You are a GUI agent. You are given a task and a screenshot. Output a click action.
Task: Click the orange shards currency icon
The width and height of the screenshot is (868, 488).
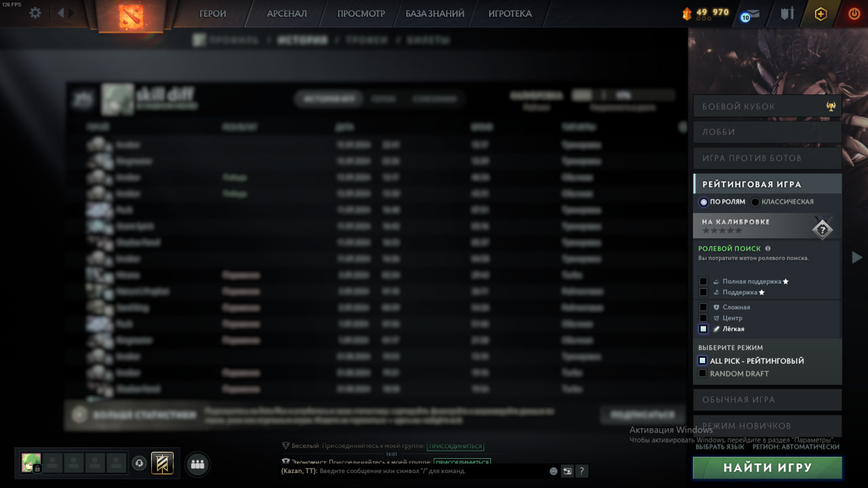tap(687, 13)
